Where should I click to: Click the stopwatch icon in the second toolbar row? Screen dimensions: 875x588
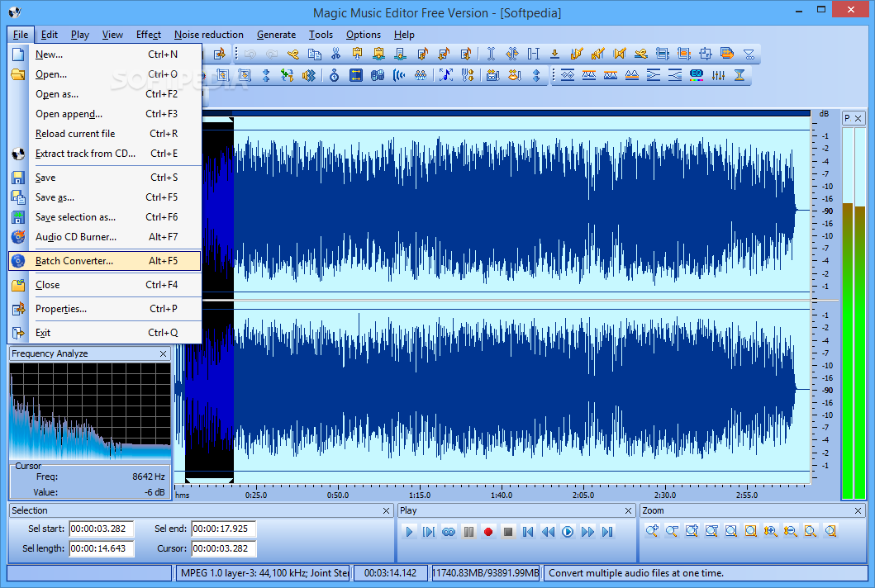[335, 75]
